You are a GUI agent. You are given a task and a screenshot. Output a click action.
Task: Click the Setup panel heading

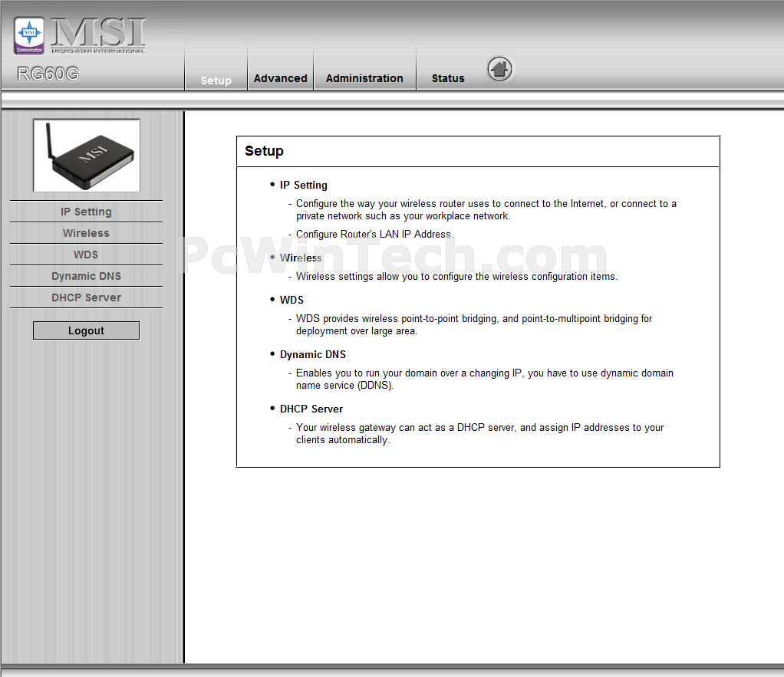point(264,151)
